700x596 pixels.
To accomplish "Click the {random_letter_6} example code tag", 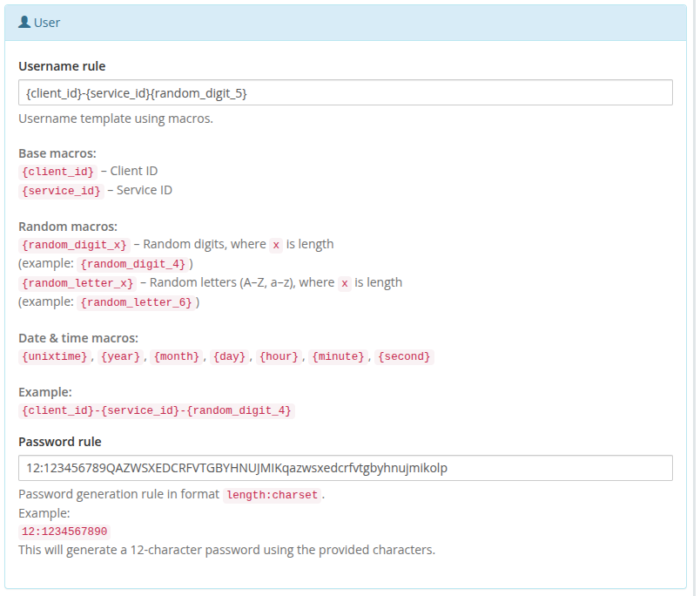I will click(136, 302).
